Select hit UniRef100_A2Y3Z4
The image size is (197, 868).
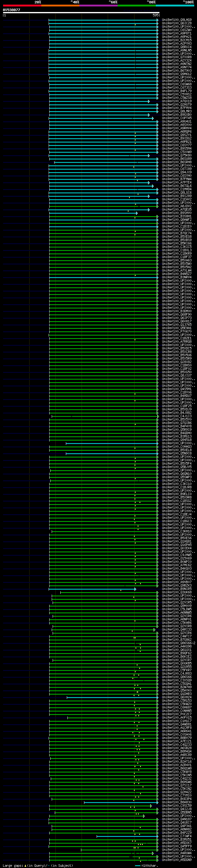click(x=177, y=61)
